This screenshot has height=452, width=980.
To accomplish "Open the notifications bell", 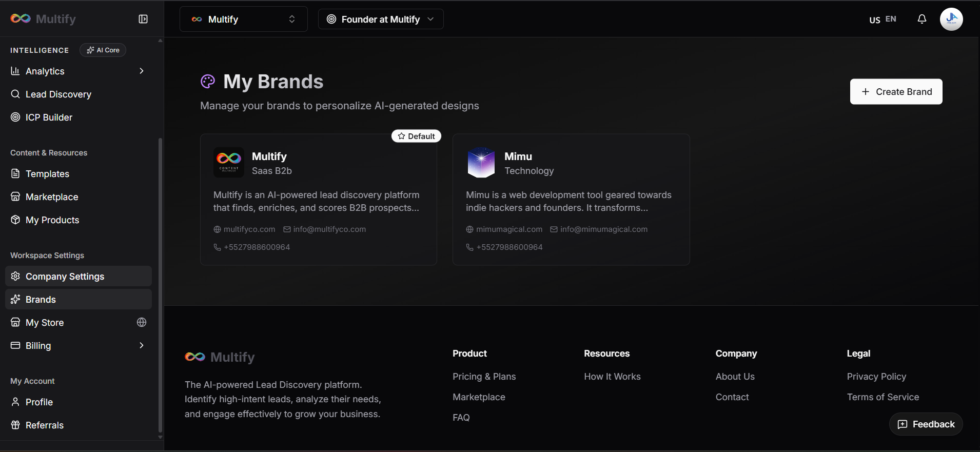I will pos(922,18).
